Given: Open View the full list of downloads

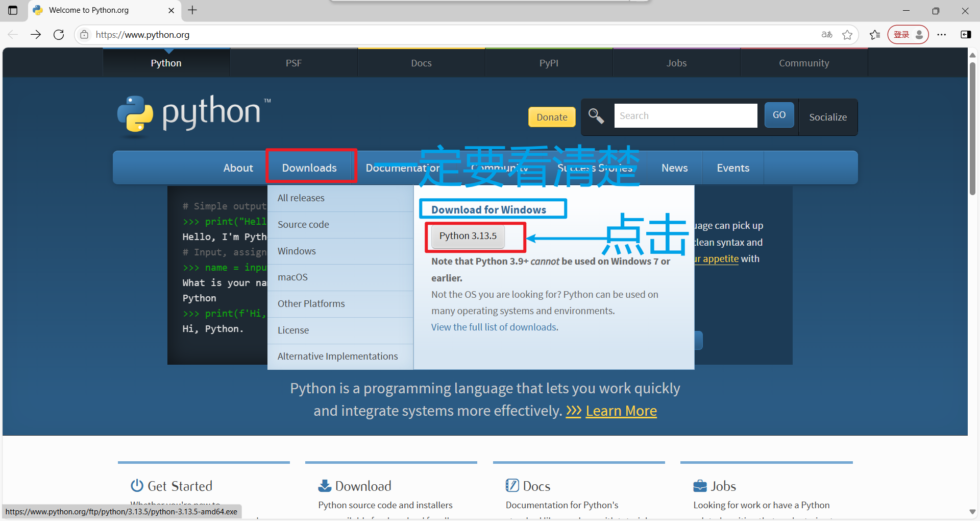Looking at the screenshot, I should pos(495,327).
